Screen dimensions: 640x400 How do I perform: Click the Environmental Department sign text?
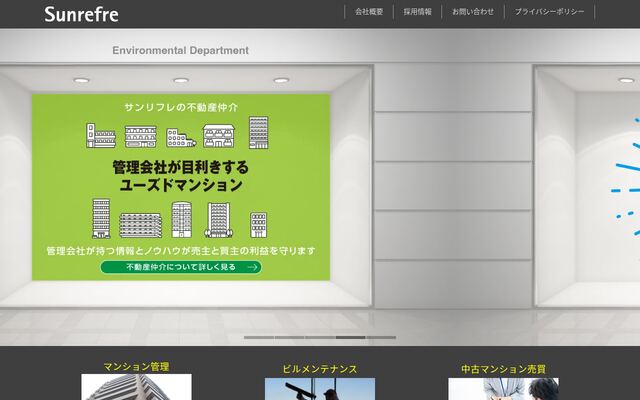coord(180,50)
